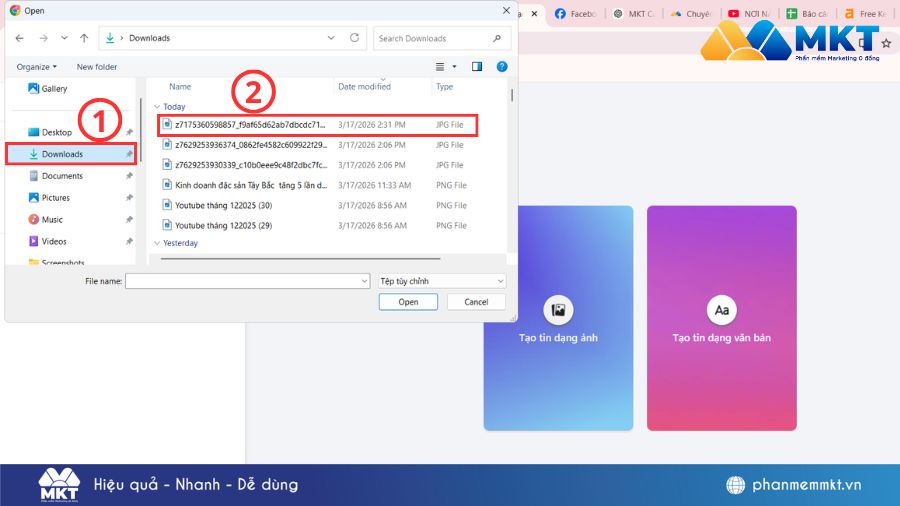Switch to the YouTube NƠI N browser tab
The height and width of the screenshot is (506, 900).
pos(749,14)
